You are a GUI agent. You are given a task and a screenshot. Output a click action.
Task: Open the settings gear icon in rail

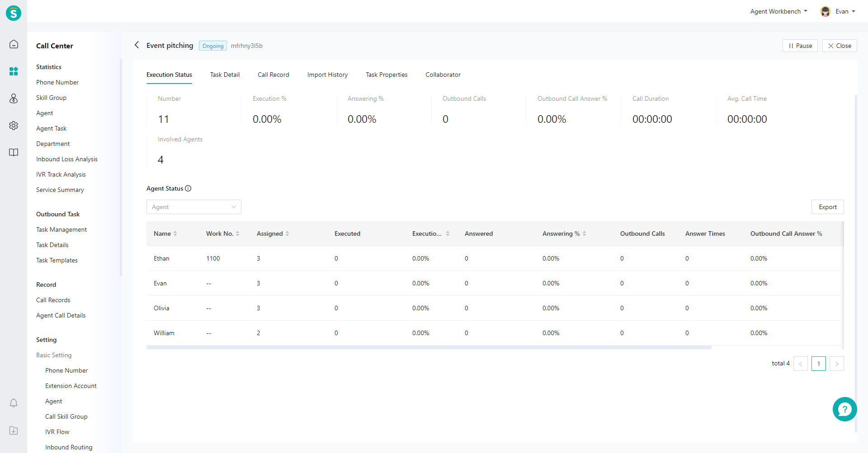14,126
